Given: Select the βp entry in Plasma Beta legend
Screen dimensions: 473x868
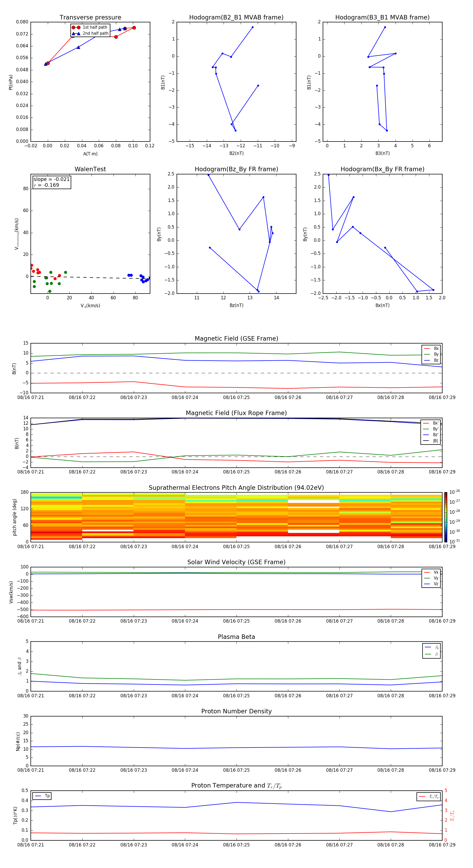Looking at the screenshot, I should tap(431, 647).
